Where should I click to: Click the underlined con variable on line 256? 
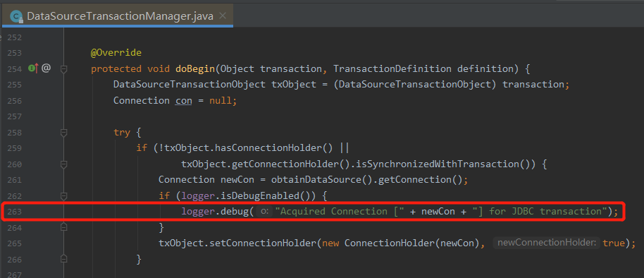184,101
